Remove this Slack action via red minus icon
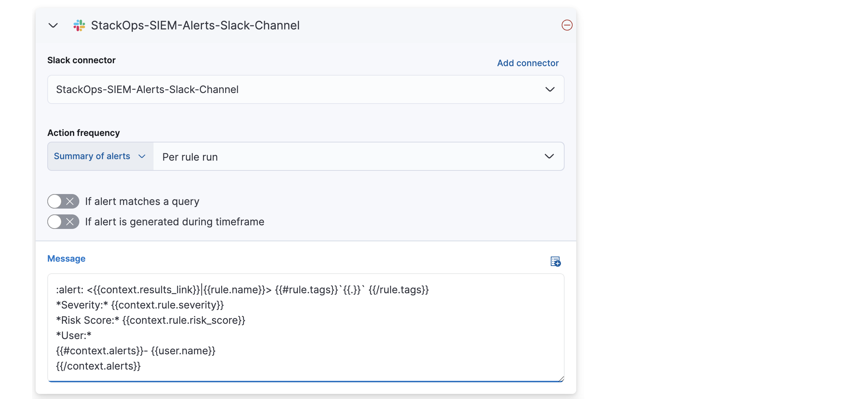The height and width of the screenshot is (399, 868). coord(566,25)
